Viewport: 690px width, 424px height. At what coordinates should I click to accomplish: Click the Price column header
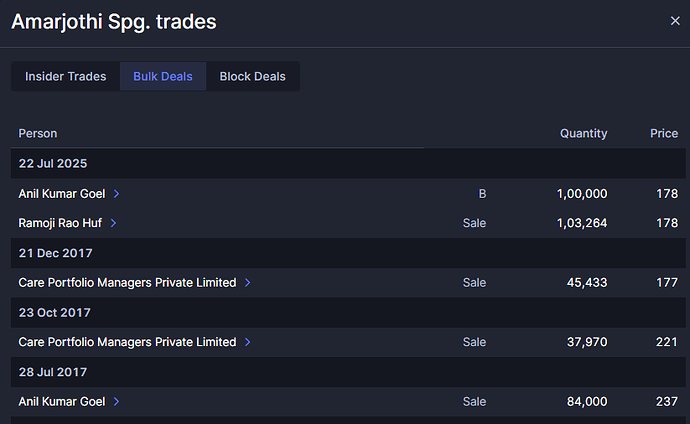pos(664,133)
